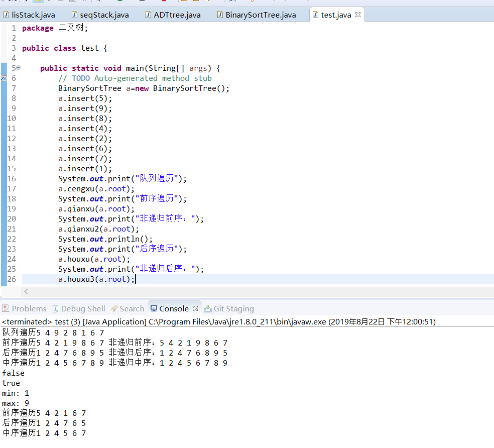This screenshot has width=494, height=448.
Task: Click the Problems view icon
Action: click(6, 309)
